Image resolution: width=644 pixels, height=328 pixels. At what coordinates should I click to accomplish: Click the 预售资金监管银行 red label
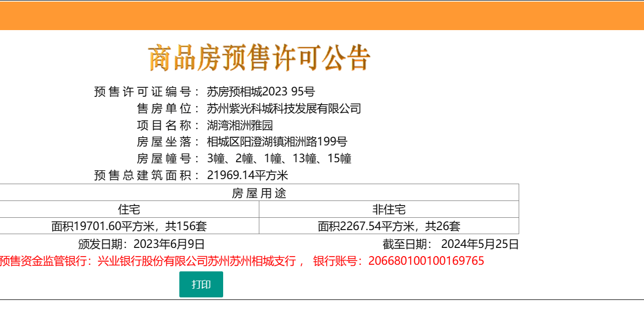point(45,261)
